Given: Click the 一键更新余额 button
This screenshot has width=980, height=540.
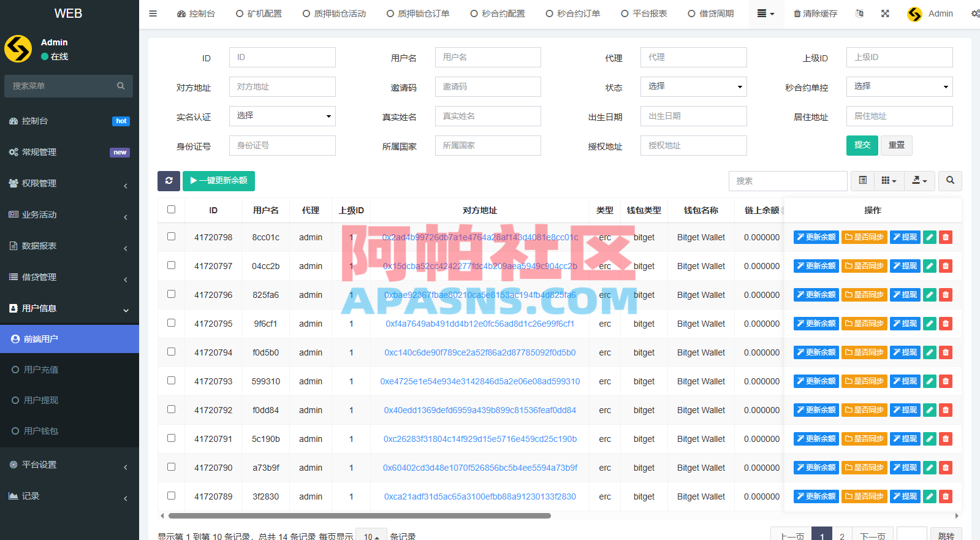Looking at the screenshot, I should 219,181.
